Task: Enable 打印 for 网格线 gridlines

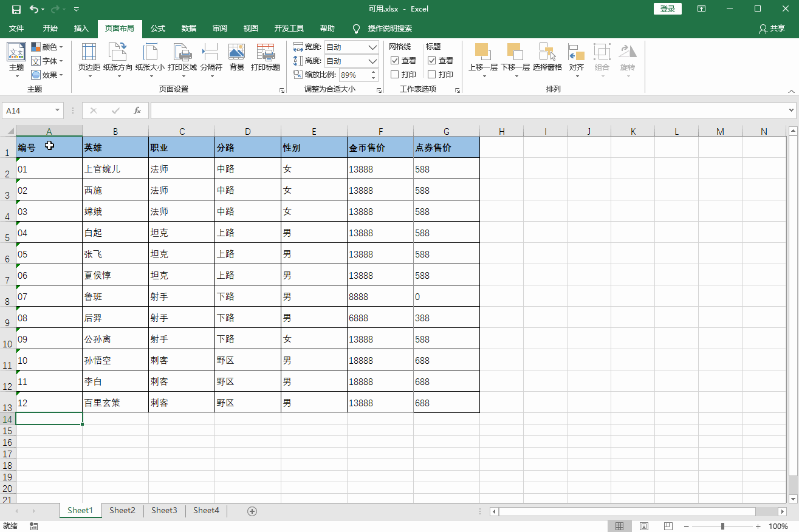Action: [x=395, y=74]
